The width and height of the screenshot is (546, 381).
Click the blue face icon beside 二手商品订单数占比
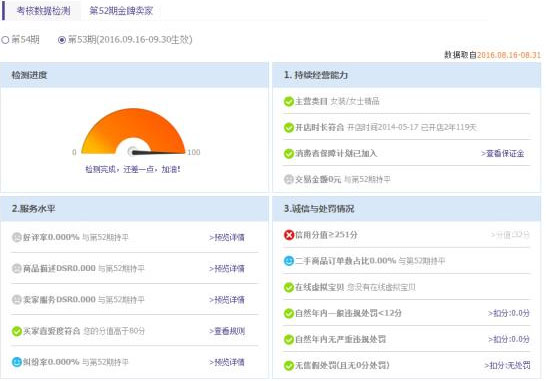tap(289, 261)
